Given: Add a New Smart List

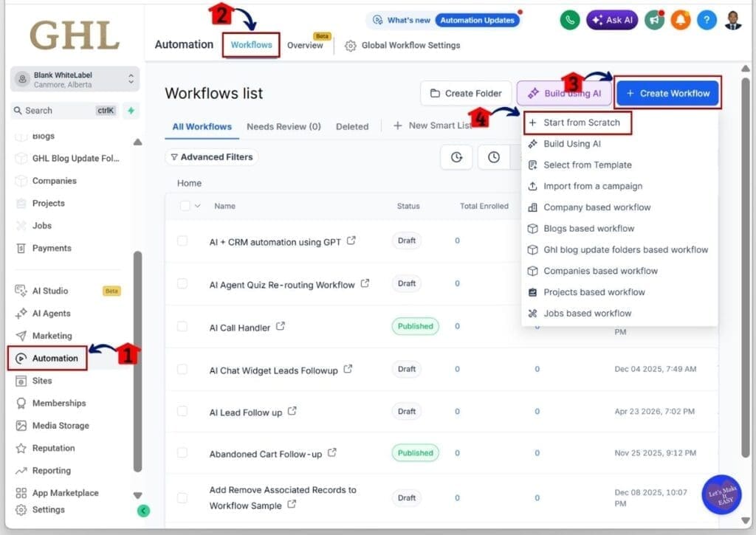Looking at the screenshot, I should pyautogui.click(x=432, y=125).
